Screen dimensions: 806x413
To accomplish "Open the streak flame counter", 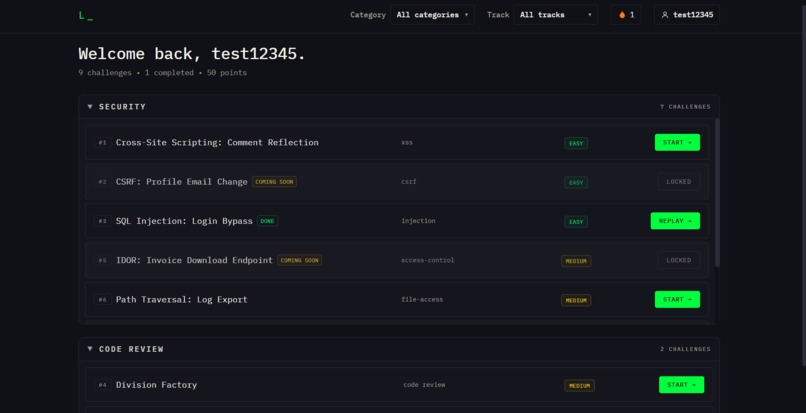I will click(626, 15).
